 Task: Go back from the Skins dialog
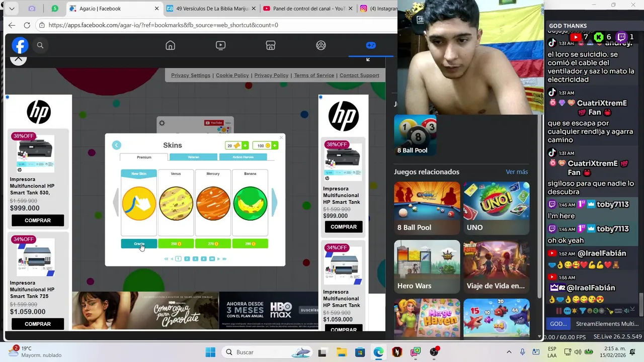116,145
